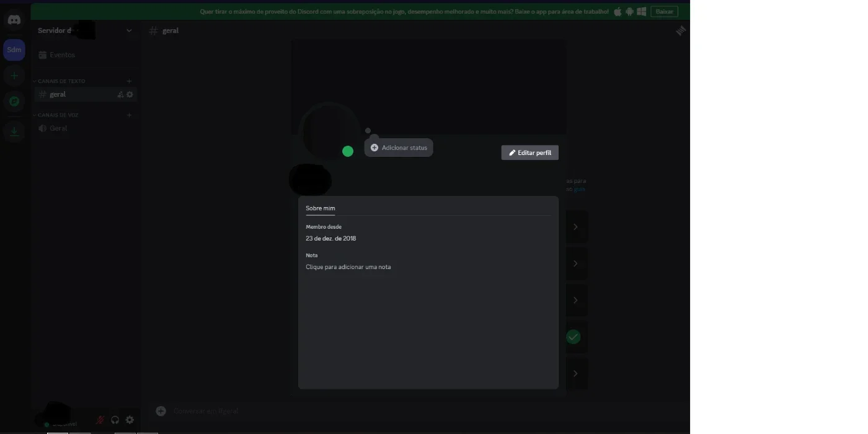Create channel under Canais de Texto
This screenshot has width=868, height=434.
(129, 81)
